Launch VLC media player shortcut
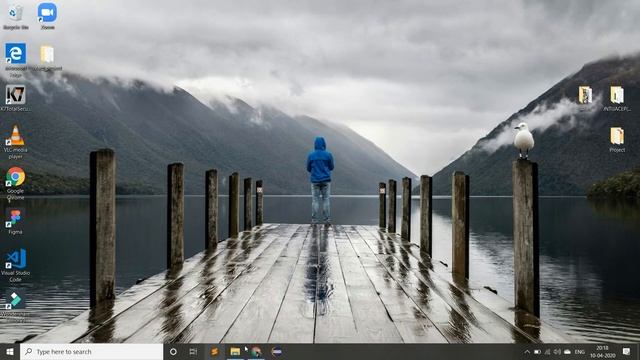This screenshot has width=640, height=360. point(16,141)
